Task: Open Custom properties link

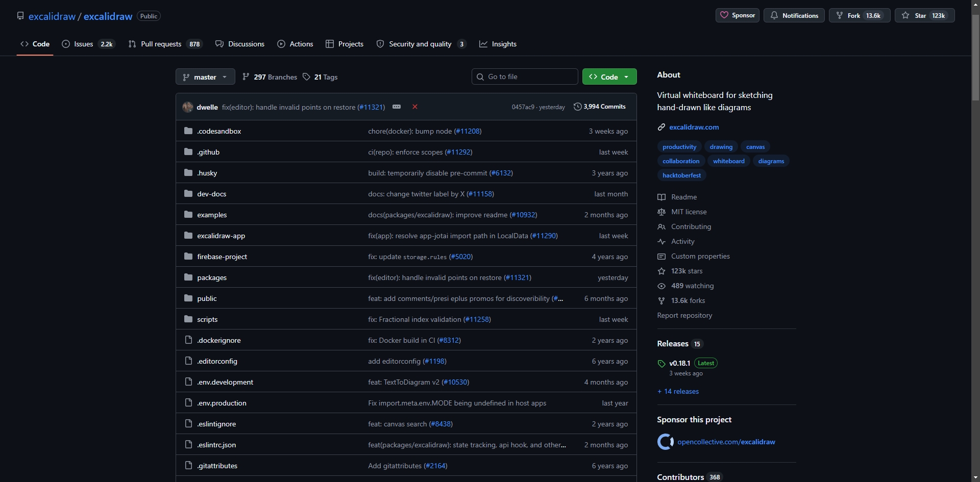Action: [694, 256]
